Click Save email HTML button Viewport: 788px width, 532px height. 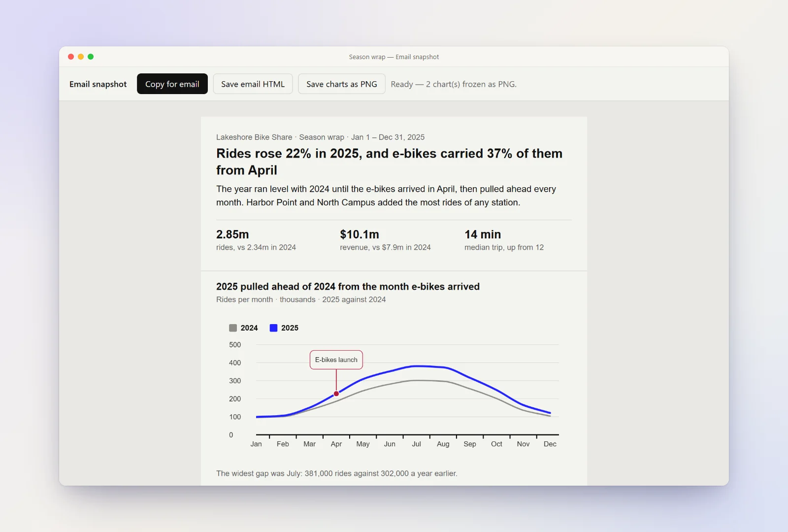253,84
